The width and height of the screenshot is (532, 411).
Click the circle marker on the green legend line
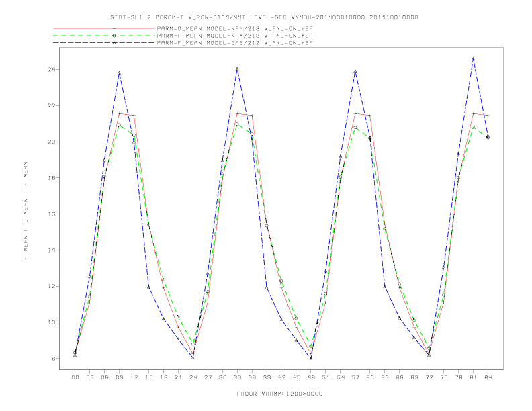click(114, 36)
